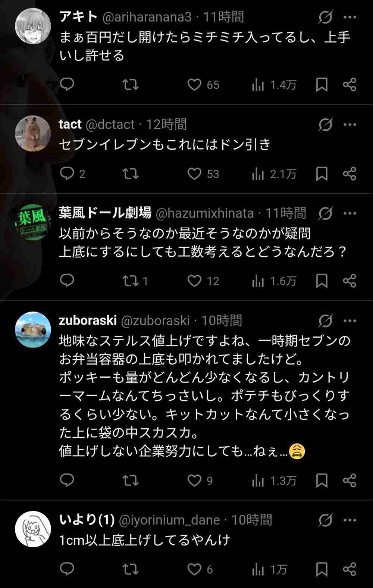The image size is (373, 588).
Task: Open zuboraski's turtle avatar
Action: [33, 330]
